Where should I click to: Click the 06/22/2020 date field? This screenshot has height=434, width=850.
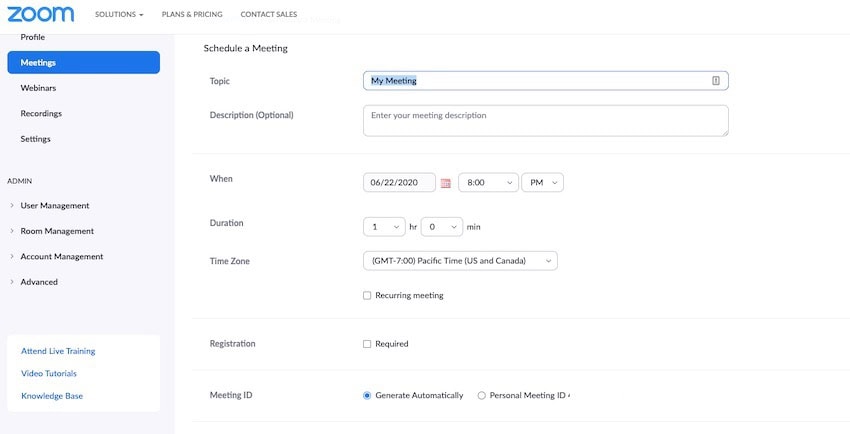pyautogui.click(x=400, y=183)
